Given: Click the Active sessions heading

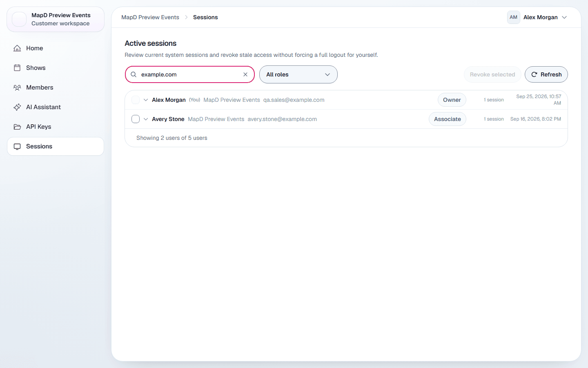Looking at the screenshot, I should (x=151, y=43).
